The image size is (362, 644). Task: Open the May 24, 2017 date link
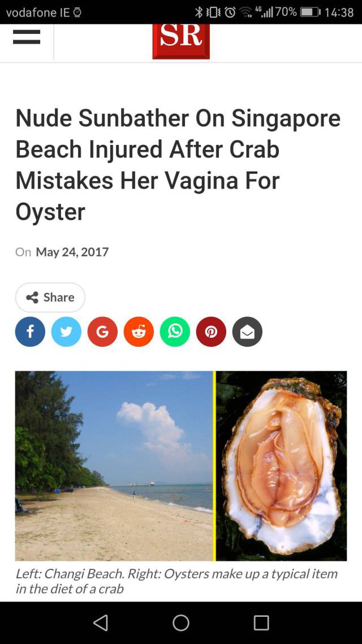tap(72, 252)
